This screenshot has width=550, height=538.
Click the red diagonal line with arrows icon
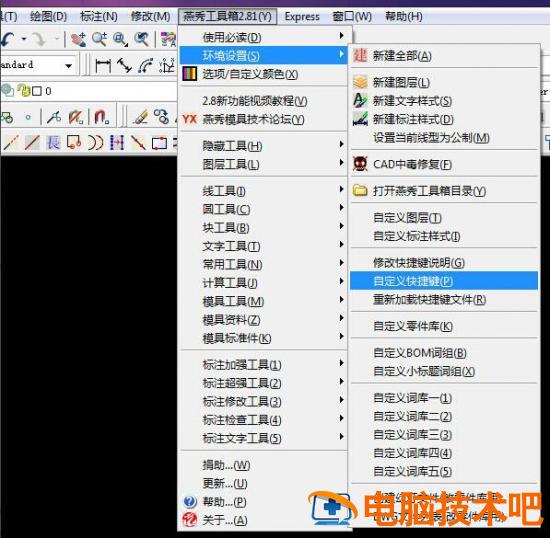click(138, 143)
